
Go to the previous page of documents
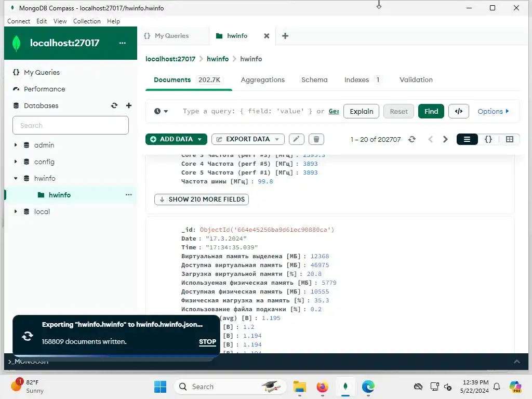pos(431,139)
